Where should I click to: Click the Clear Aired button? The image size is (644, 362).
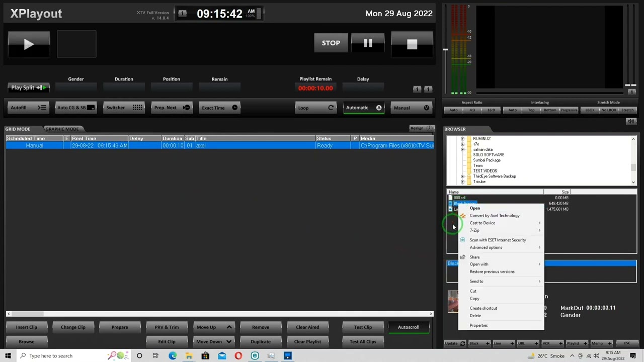pos(307,327)
